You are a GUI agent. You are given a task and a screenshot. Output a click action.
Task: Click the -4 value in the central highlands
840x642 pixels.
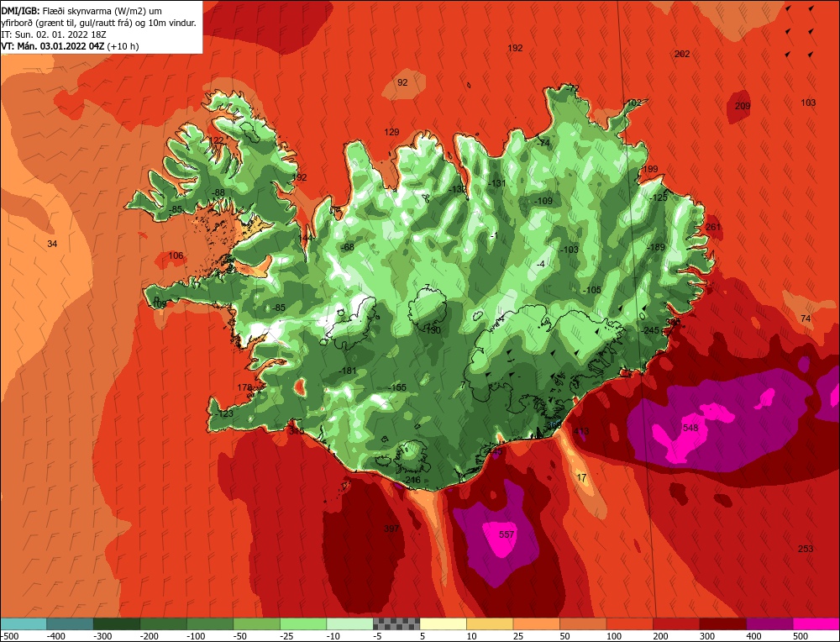[x=540, y=264]
